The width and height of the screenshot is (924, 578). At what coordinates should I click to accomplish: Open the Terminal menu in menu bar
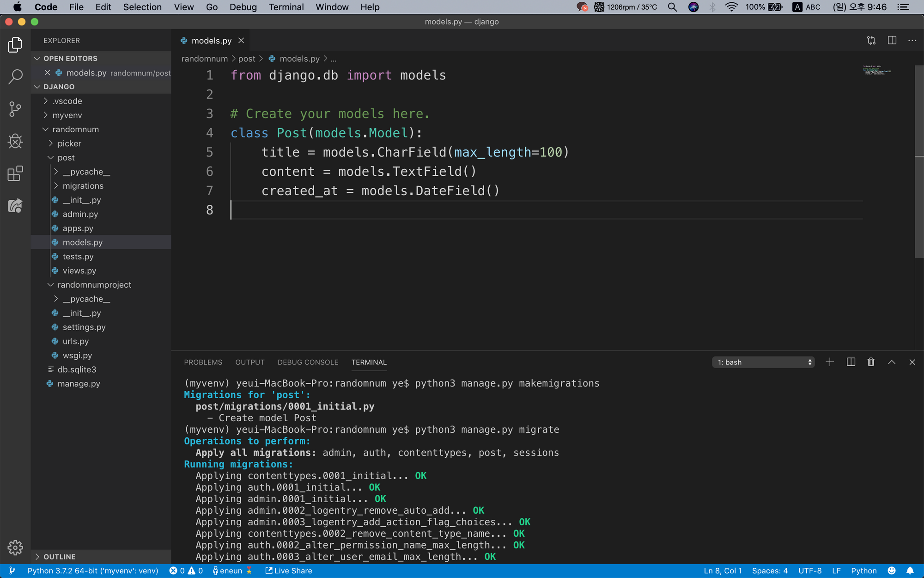click(286, 7)
